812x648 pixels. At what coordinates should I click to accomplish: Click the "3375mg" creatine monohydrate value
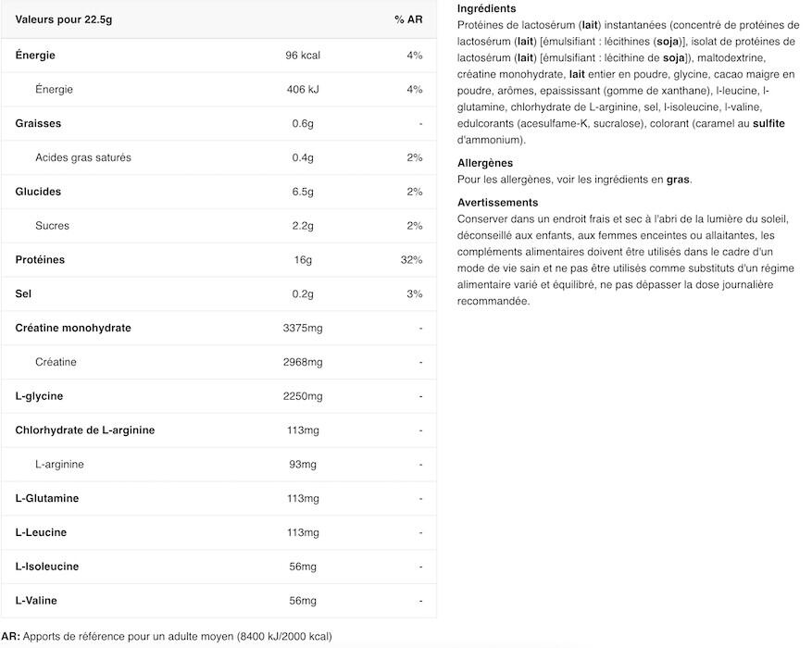pos(303,328)
